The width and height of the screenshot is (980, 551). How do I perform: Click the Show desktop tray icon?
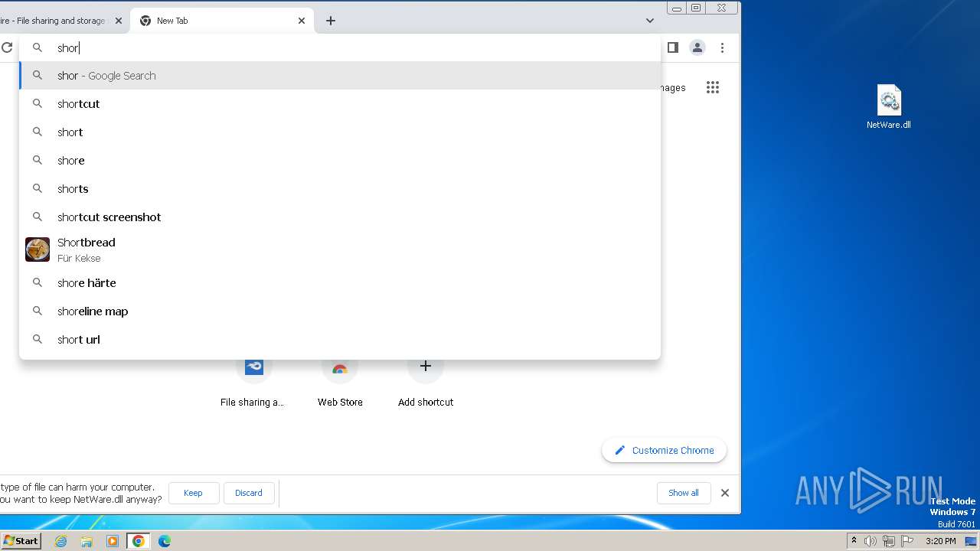pyautogui.click(x=971, y=541)
